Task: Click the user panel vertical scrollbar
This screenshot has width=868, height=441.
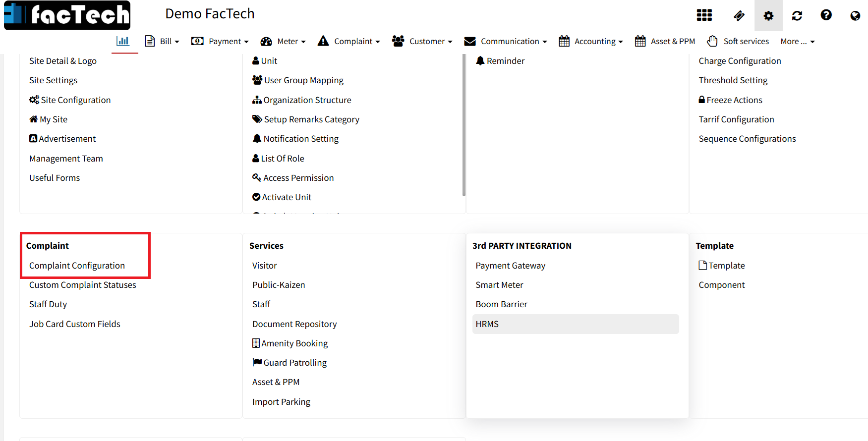Action: (464, 124)
